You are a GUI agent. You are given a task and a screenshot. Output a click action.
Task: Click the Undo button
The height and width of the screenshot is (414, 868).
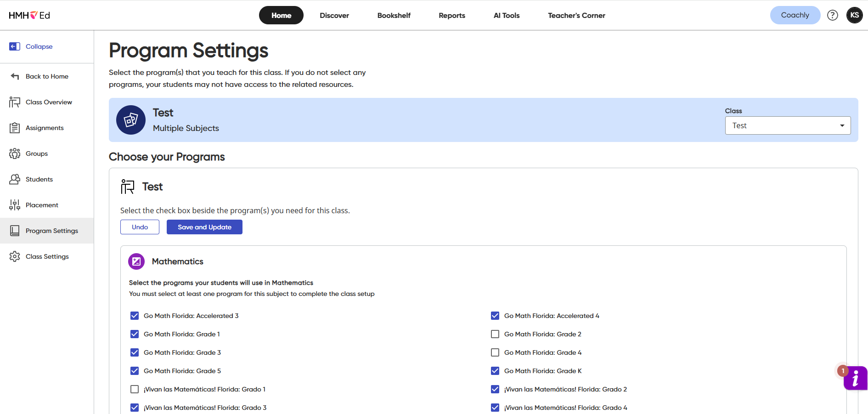pos(140,227)
